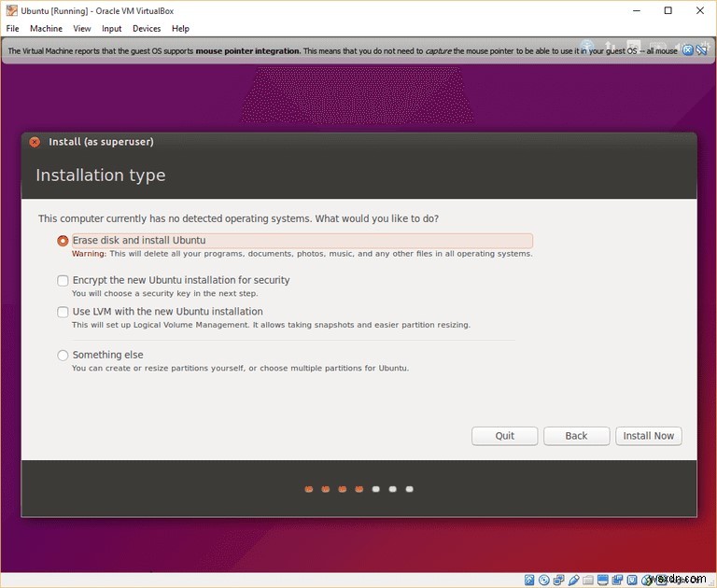Click the "Warning:" erase disk message
Image resolution: width=717 pixels, height=588 pixels.
[302, 254]
